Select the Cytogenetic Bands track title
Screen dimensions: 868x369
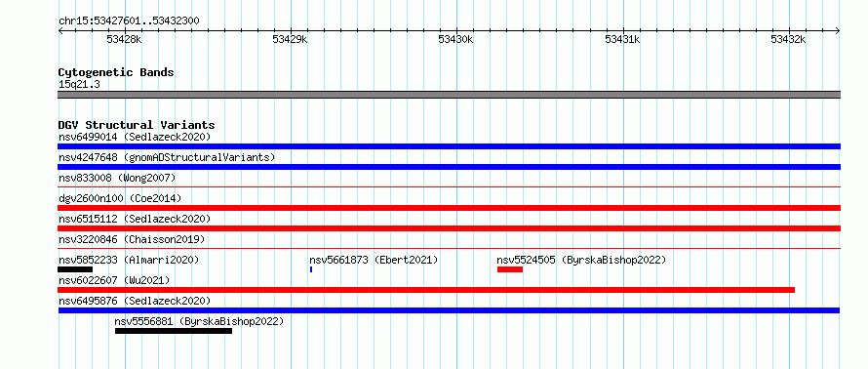click(x=116, y=72)
